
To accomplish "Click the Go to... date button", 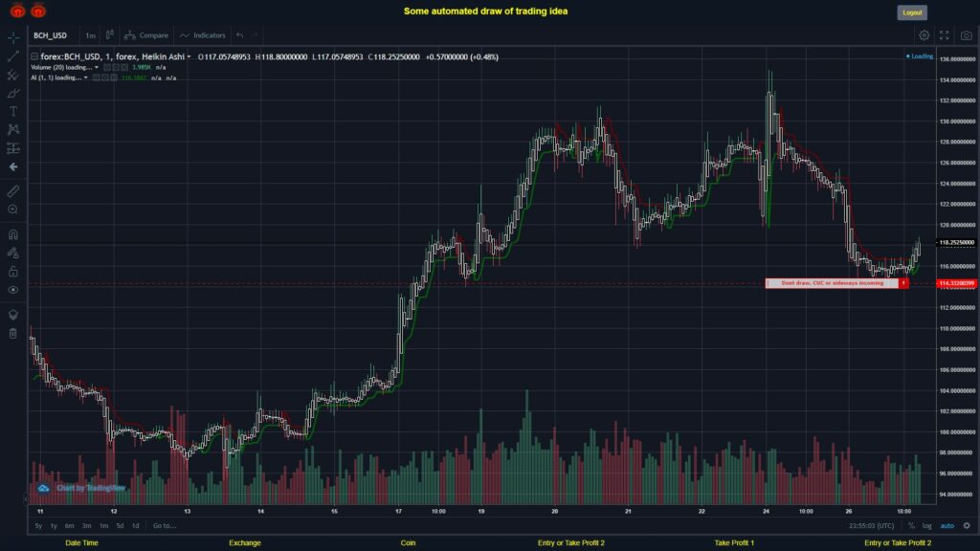I will point(165,526).
